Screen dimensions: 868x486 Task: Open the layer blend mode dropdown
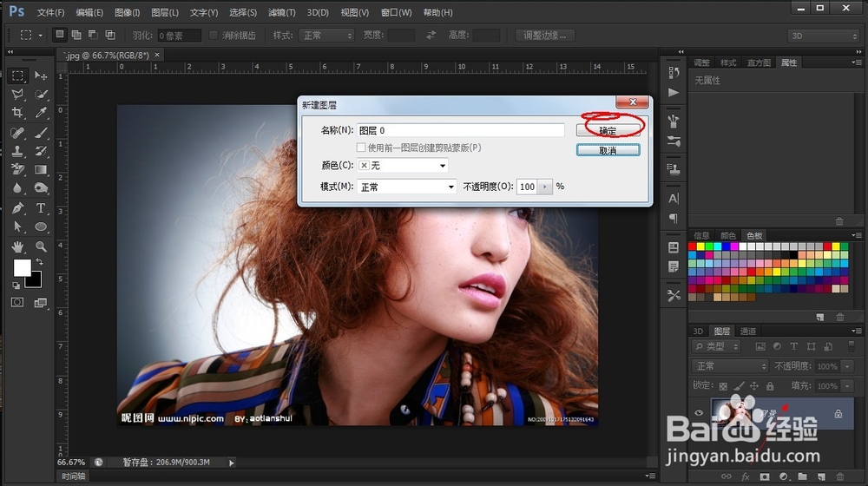coord(730,366)
